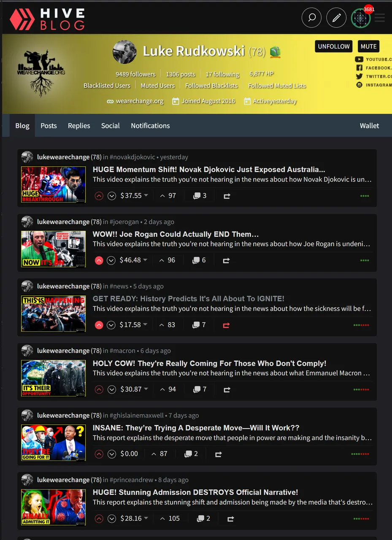Show voters list for 97 votes
The image size is (392, 540).
click(168, 196)
